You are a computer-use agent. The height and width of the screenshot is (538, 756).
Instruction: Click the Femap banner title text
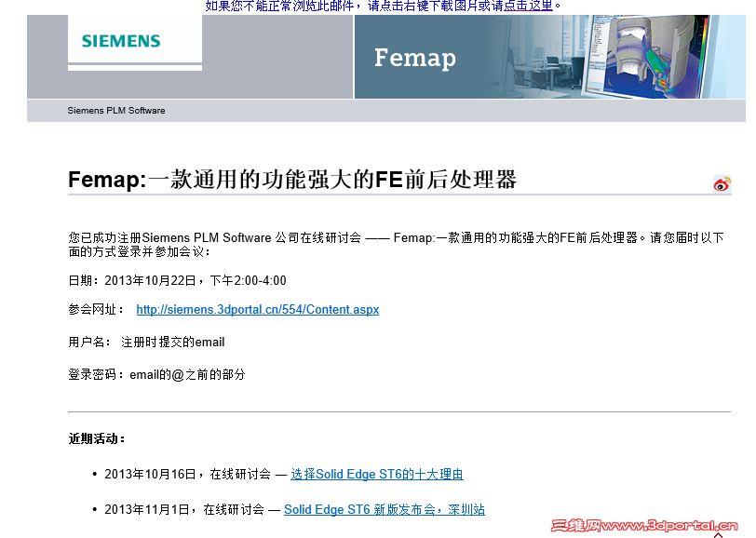415,59
